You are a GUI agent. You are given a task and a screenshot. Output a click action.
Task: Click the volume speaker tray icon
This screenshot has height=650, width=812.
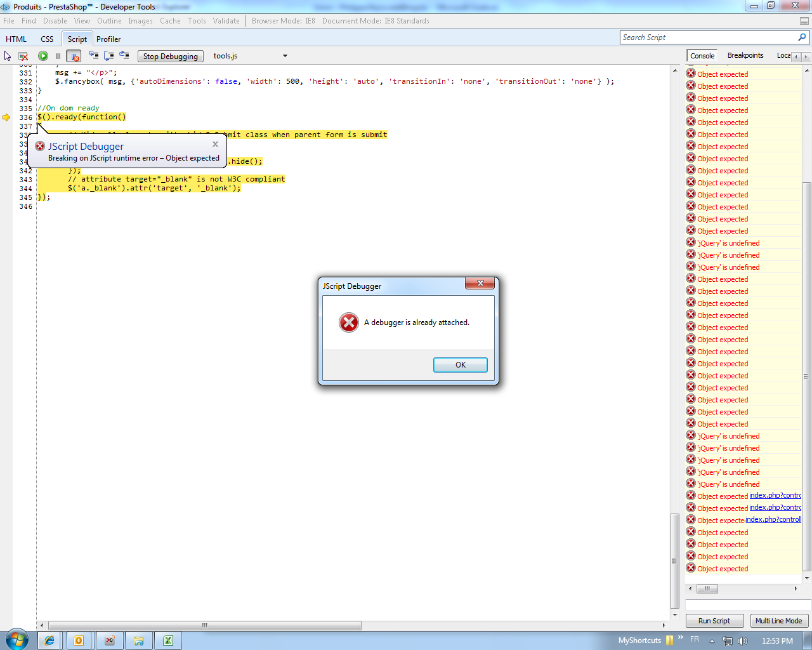point(742,641)
